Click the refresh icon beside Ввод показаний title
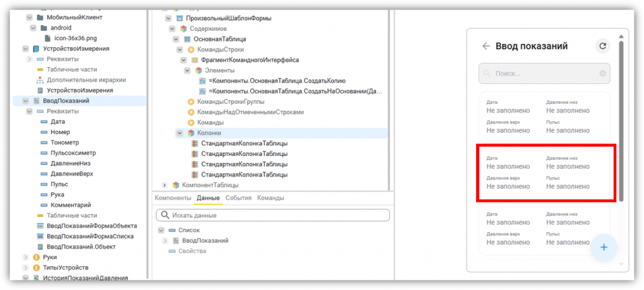Image resolution: width=644 pixels, height=290 pixels. coord(602,46)
